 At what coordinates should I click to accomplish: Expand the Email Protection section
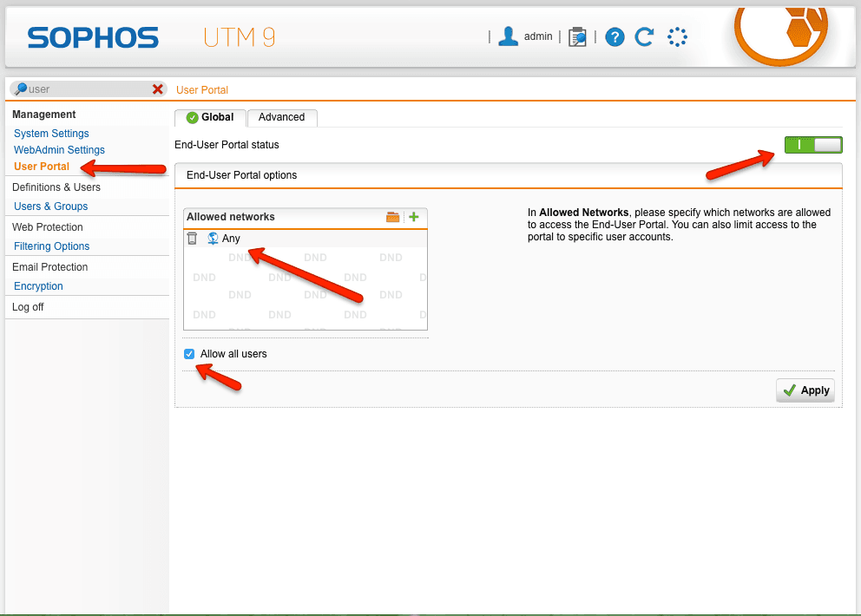coord(50,267)
